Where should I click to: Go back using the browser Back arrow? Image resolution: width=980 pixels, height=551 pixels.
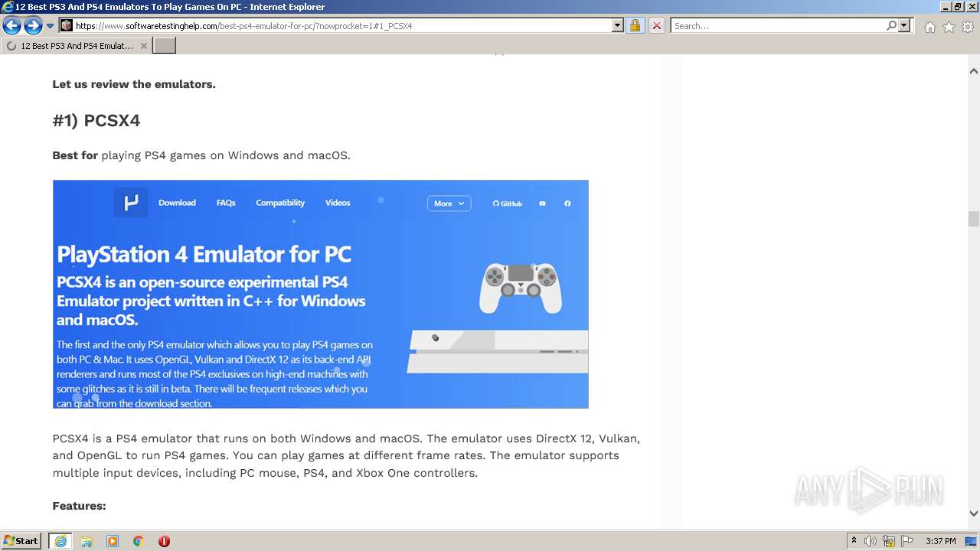(11, 26)
